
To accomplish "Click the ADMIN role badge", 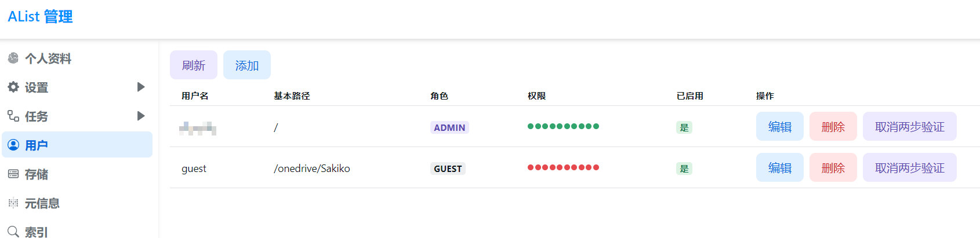I will (x=449, y=127).
